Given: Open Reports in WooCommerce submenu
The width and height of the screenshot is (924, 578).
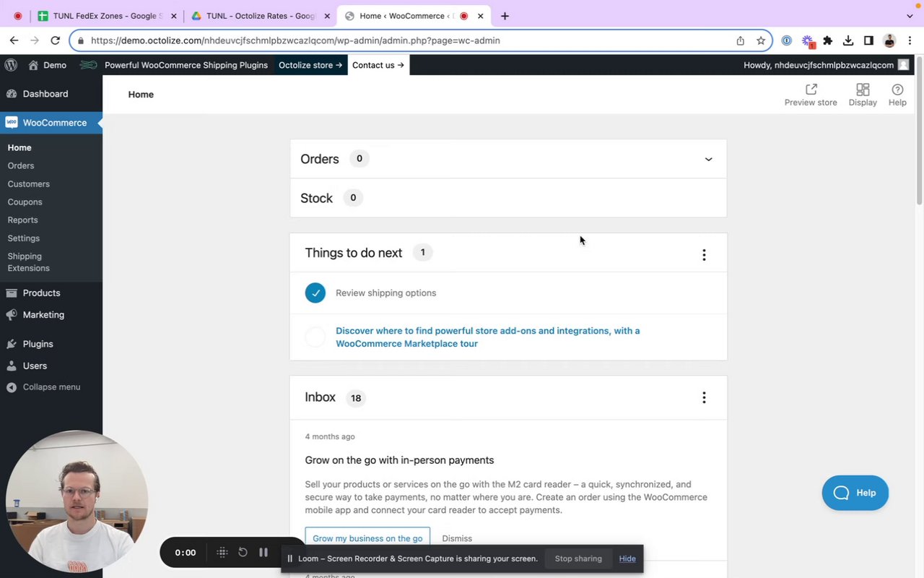Looking at the screenshot, I should tap(22, 220).
